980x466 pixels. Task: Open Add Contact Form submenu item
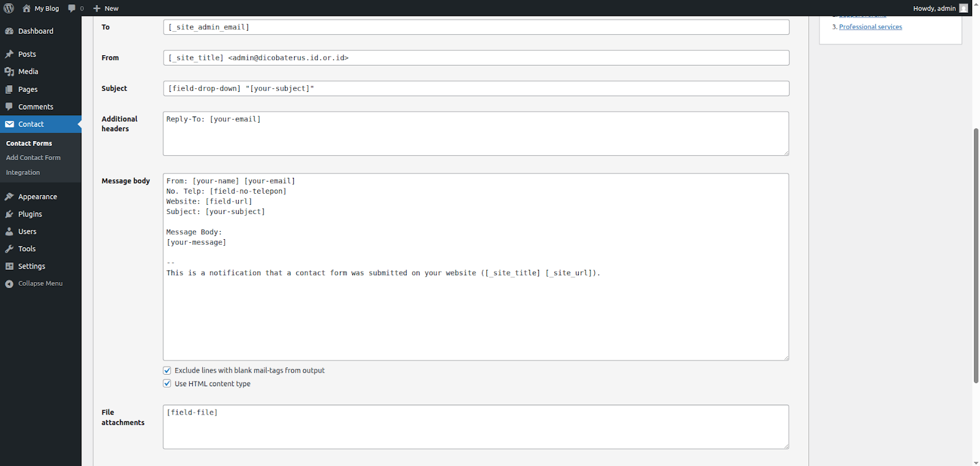pos(33,158)
